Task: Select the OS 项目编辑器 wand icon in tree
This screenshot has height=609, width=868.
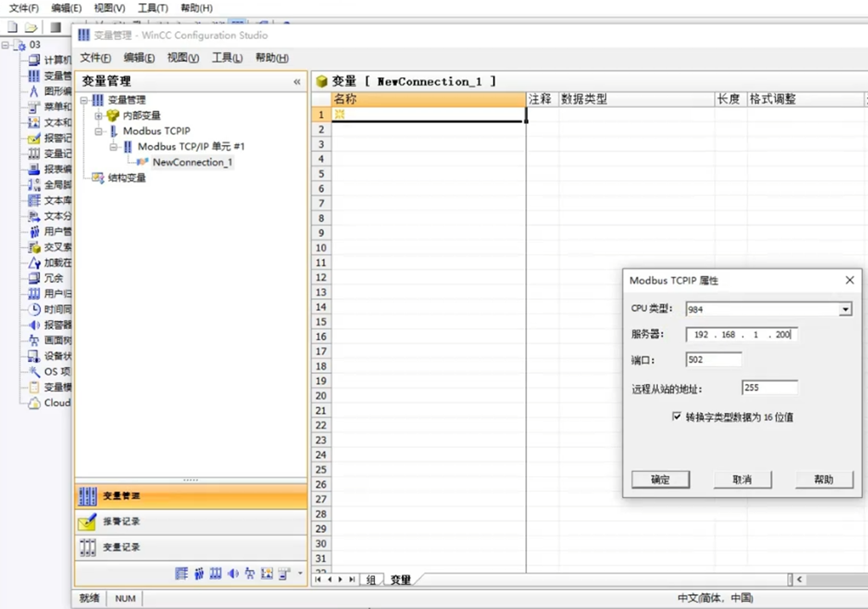Action: tap(35, 371)
